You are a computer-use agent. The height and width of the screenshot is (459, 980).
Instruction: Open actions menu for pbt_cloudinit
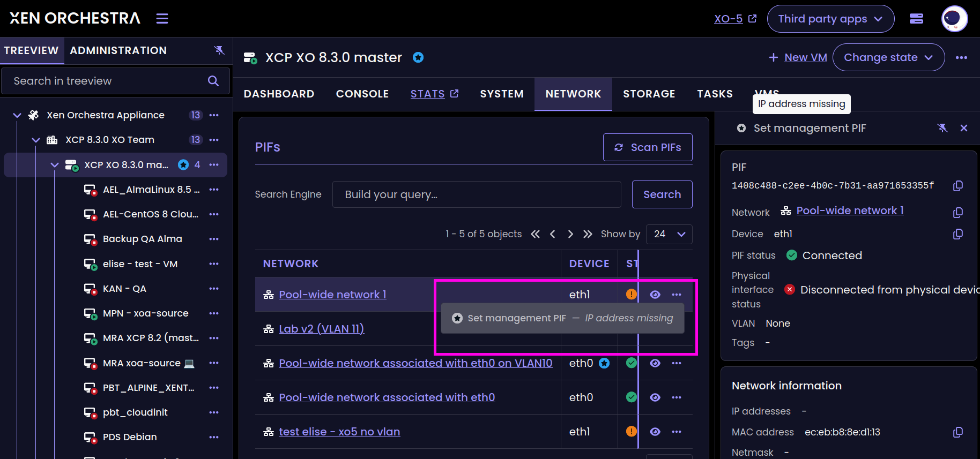point(214,412)
